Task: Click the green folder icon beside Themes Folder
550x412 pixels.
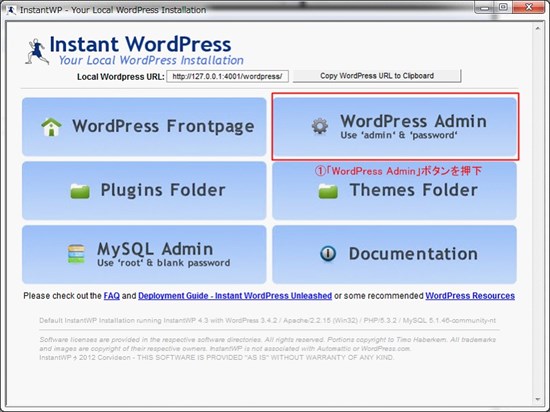Action: pyautogui.click(x=328, y=191)
